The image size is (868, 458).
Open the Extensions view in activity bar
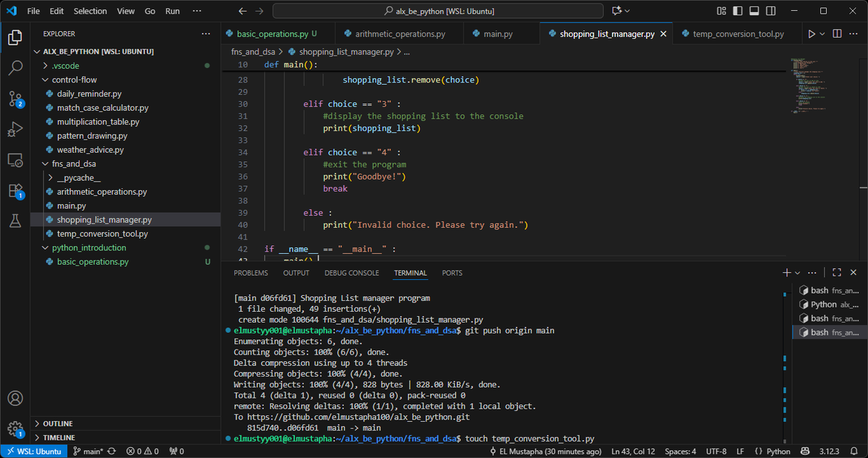point(14,191)
